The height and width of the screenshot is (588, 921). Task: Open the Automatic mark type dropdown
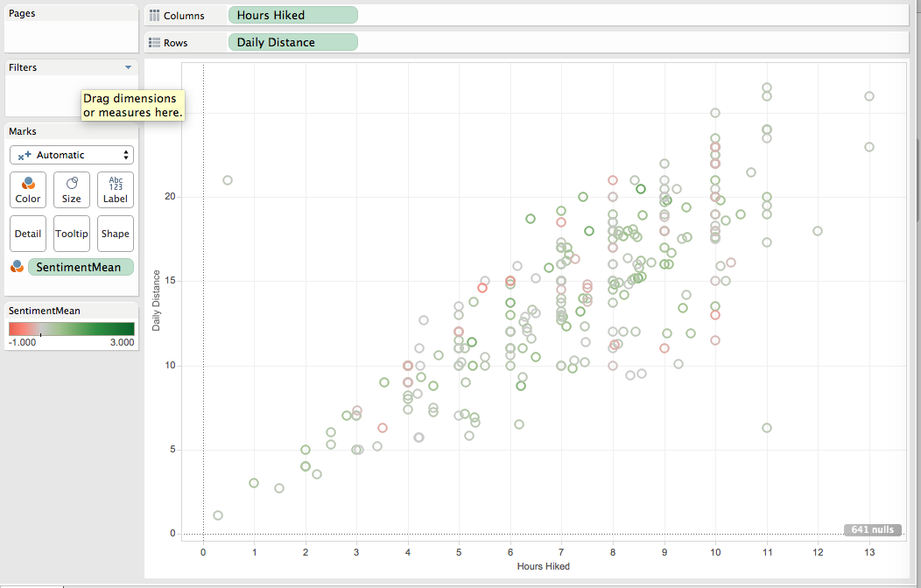pos(72,155)
